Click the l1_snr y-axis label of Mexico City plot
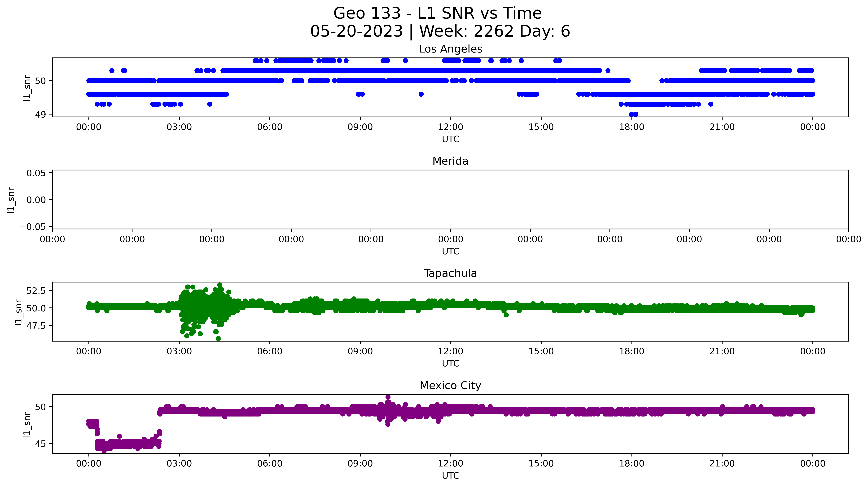 coord(27,425)
